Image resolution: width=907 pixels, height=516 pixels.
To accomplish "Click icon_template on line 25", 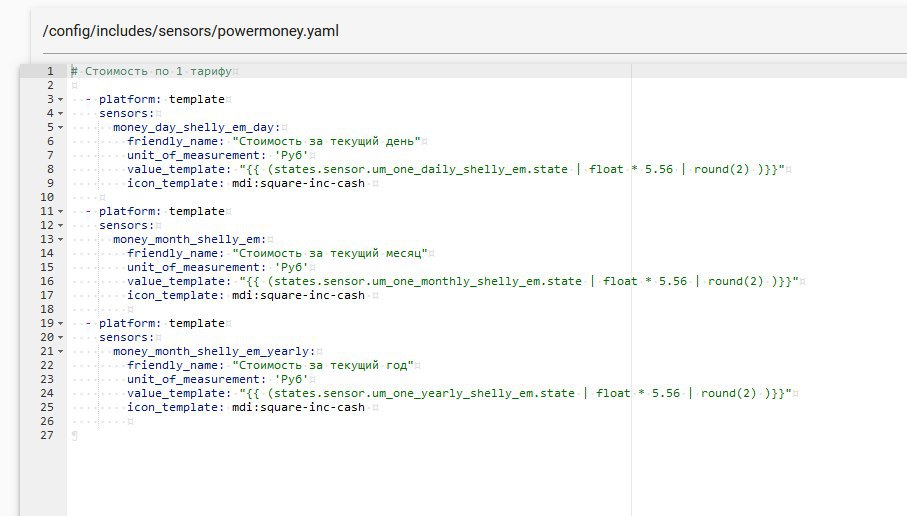I will pos(246,407).
